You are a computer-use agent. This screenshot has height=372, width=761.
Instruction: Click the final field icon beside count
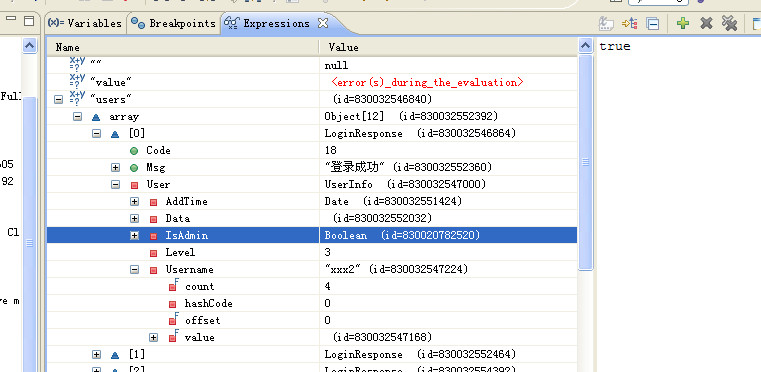tap(173, 286)
